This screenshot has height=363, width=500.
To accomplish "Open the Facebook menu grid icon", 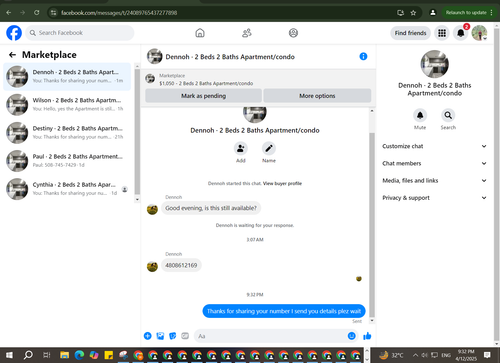I will [442, 33].
